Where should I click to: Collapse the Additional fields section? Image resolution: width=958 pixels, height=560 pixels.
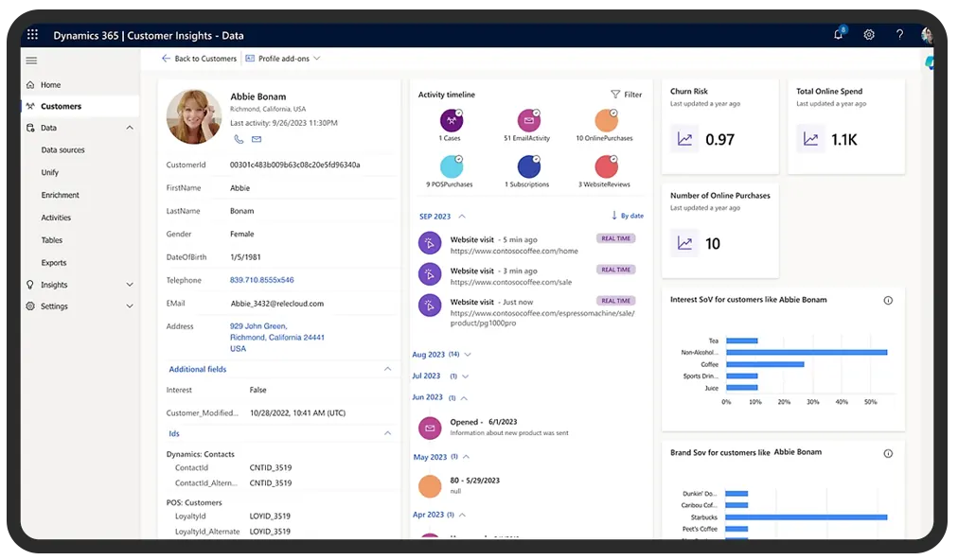click(386, 369)
